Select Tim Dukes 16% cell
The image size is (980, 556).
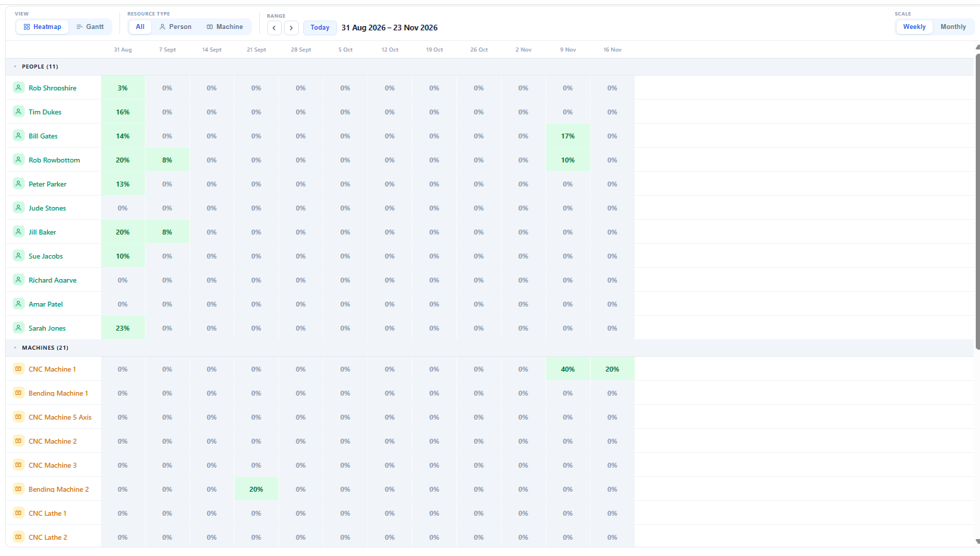click(123, 112)
